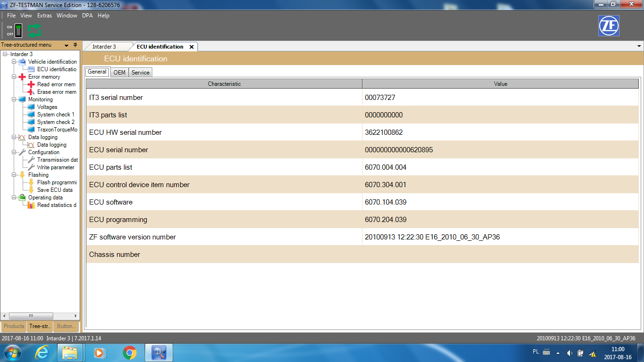The image size is (644, 362).
Task: Select Operating data node in tree
Action: (45, 197)
